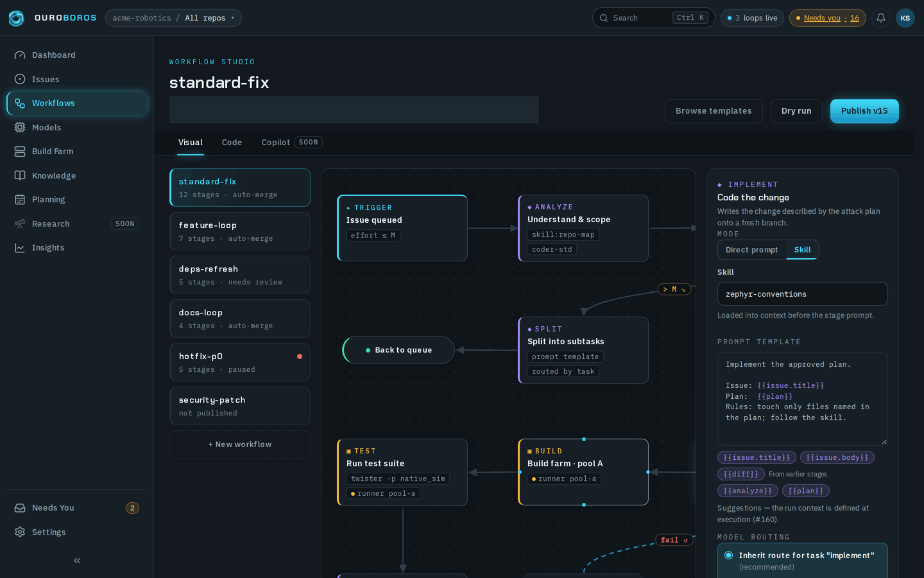Click the Ouroboros logo icon

(x=17, y=18)
